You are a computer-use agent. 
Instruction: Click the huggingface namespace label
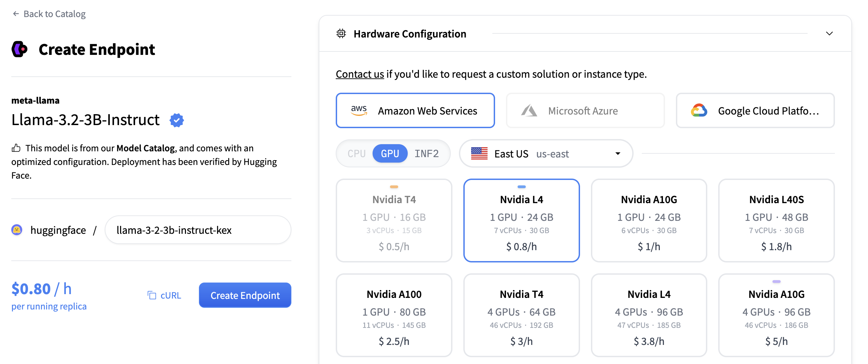pyautogui.click(x=58, y=230)
